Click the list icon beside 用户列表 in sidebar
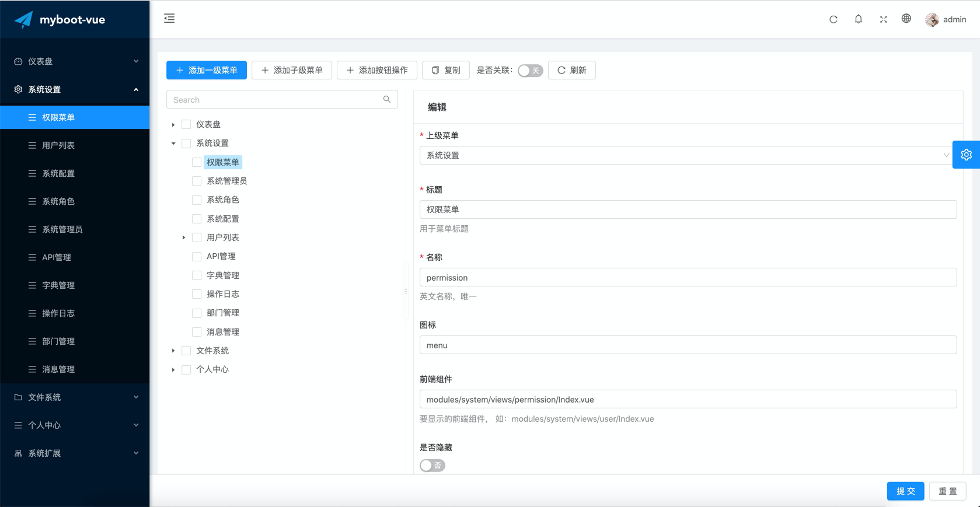The width and height of the screenshot is (980, 507). (x=32, y=145)
